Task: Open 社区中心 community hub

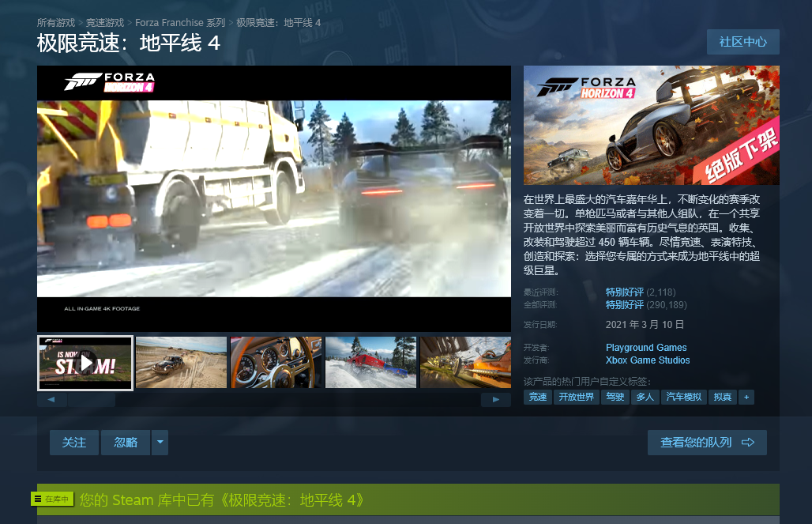Action: tap(742, 42)
